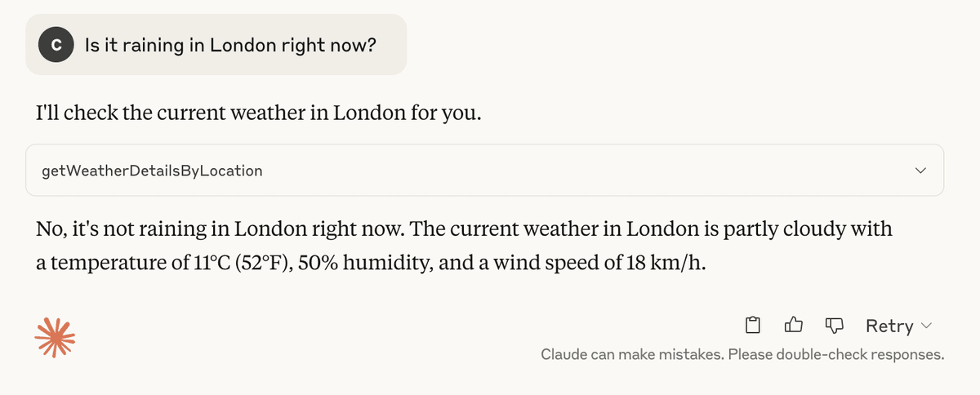980x395 pixels.
Task: Give the response a thumbs down
Action: [x=833, y=326]
